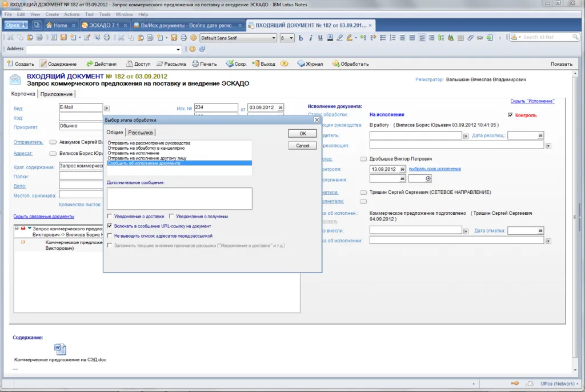This screenshot has width=585, height=392.
Task: Open the Коммерческое предложение на СЭД.doc attachment
Action: (60, 349)
